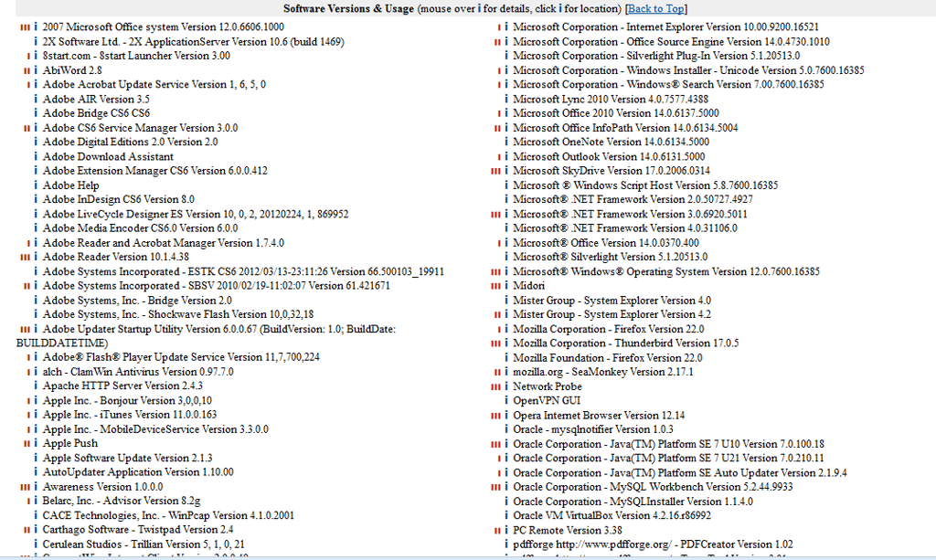This screenshot has height=560, width=936.
Task: Click blue info icon beside 2X ApplicationServer Version 10.6
Action: 36,42
